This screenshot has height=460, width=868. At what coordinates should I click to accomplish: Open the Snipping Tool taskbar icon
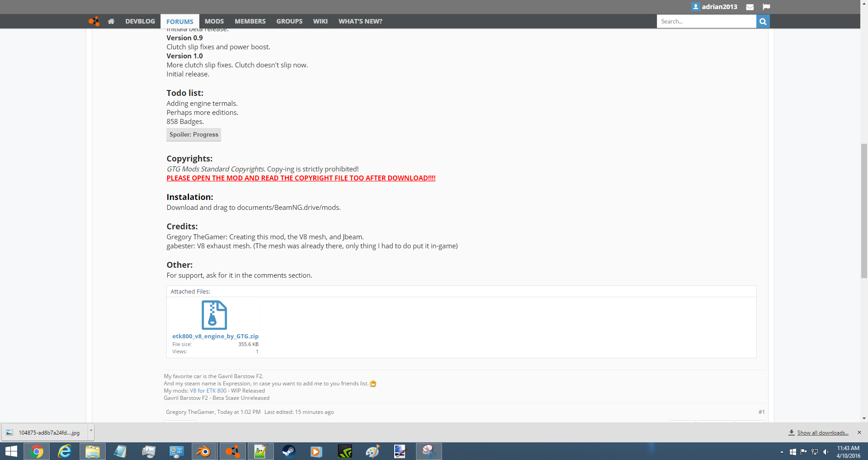(x=429, y=451)
